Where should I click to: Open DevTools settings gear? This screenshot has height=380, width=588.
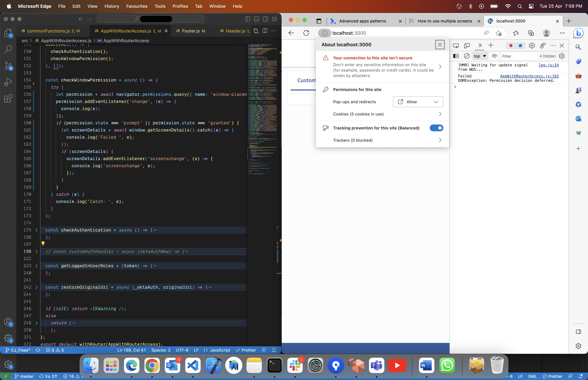coord(532,46)
